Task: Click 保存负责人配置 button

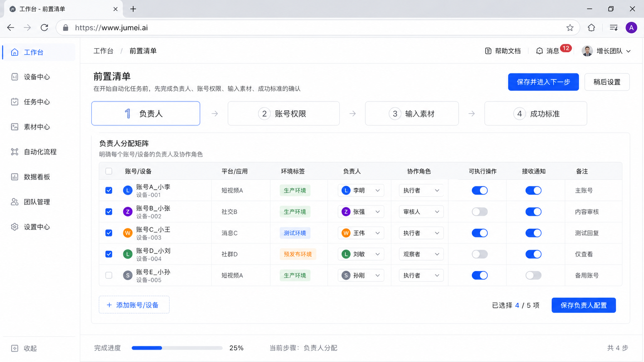Action: click(x=584, y=305)
